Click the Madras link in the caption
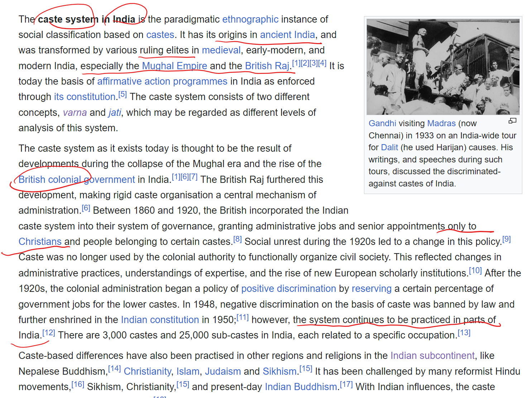 [441, 123]
